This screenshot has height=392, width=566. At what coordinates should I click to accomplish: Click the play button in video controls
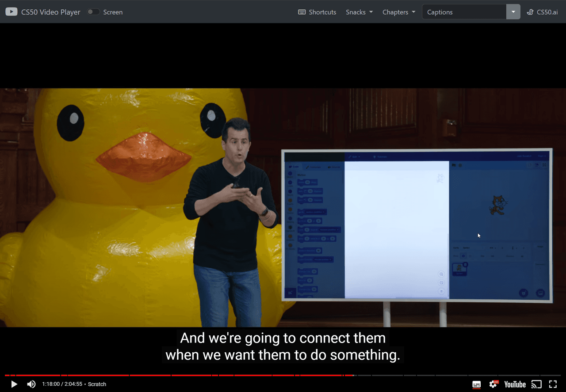point(14,384)
